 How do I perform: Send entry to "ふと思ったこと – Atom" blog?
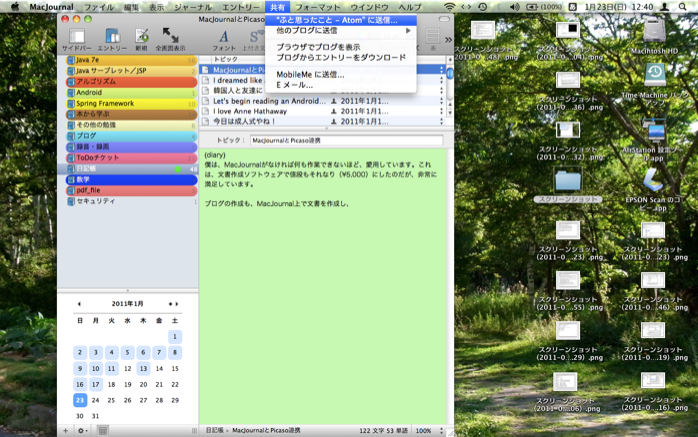341,20
